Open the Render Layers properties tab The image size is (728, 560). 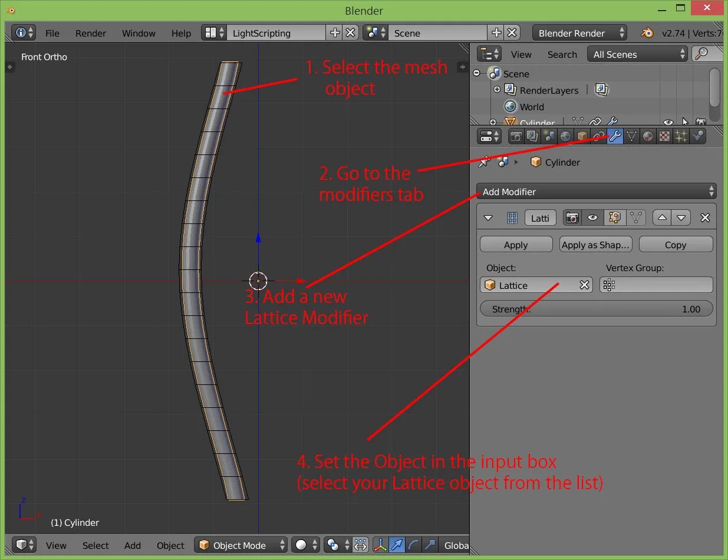click(x=532, y=136)
